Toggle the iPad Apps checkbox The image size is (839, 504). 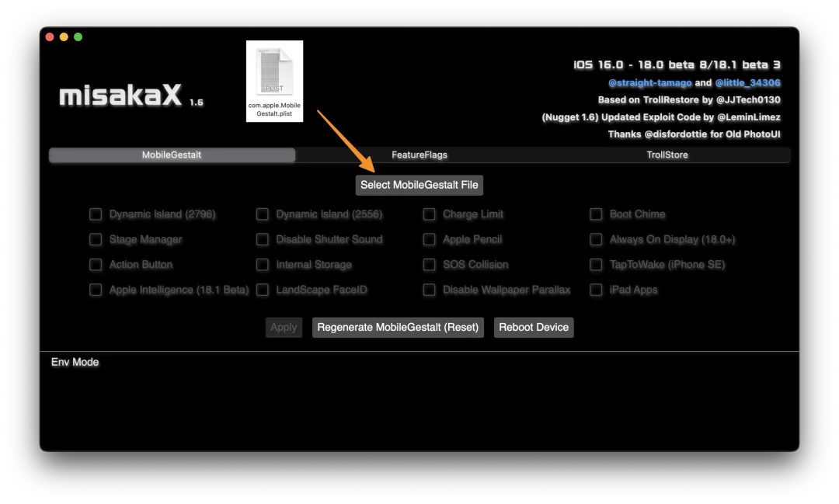596,290
